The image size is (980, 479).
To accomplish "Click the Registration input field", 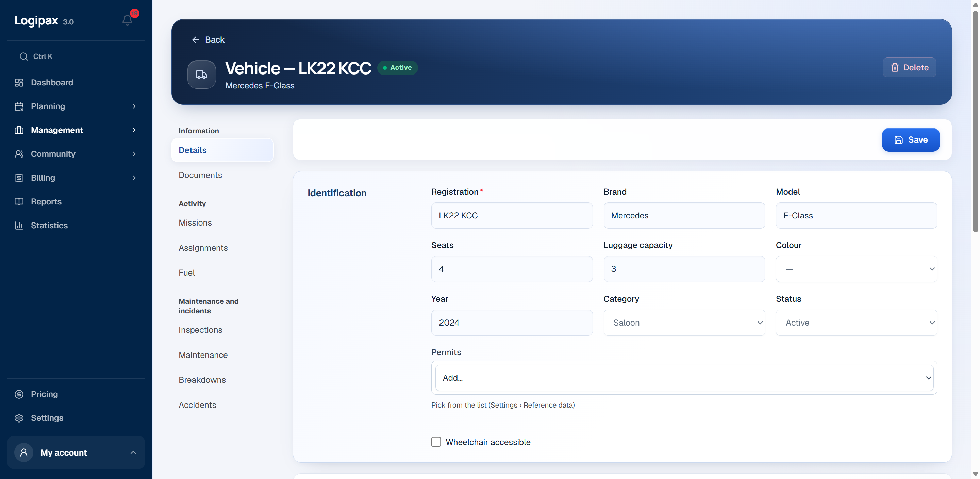I will (512, 215).
